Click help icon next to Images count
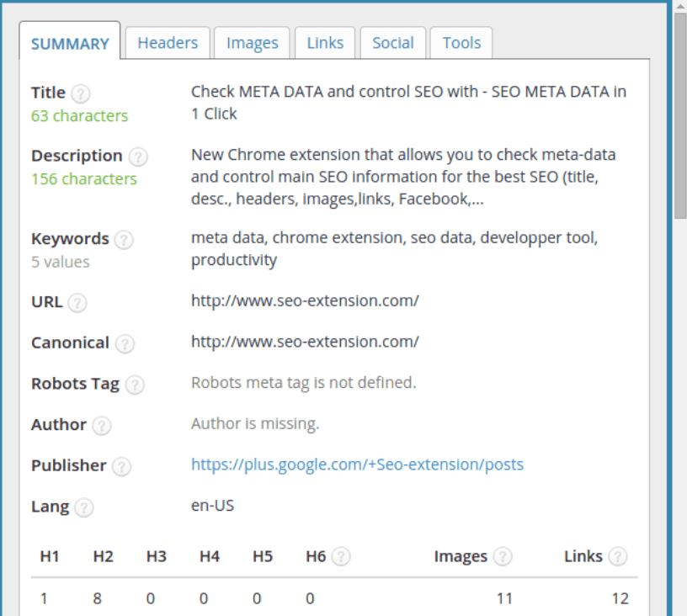 point(503,557)
